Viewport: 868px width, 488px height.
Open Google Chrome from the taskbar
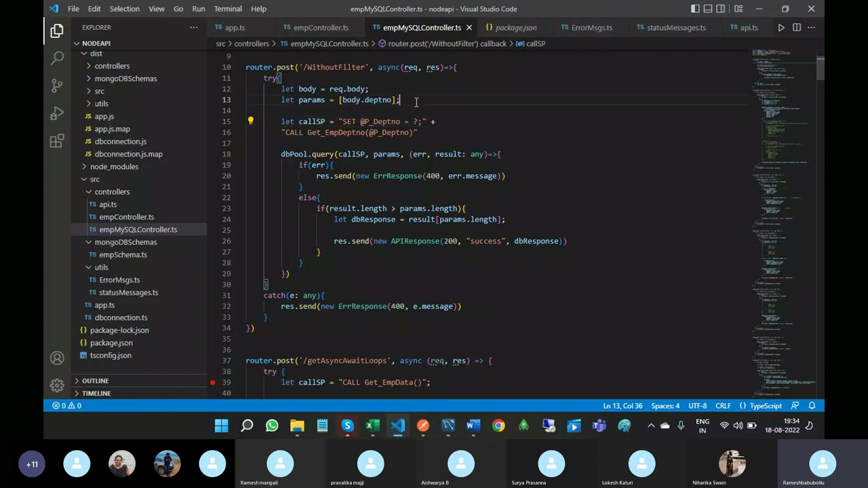[x=498, y=426]
